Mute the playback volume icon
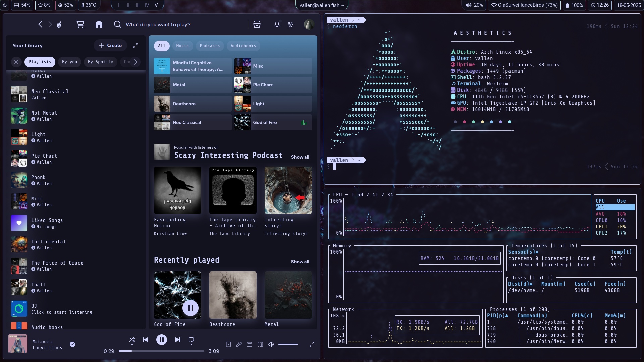This screenshot has width=644, height=362. 271,344
